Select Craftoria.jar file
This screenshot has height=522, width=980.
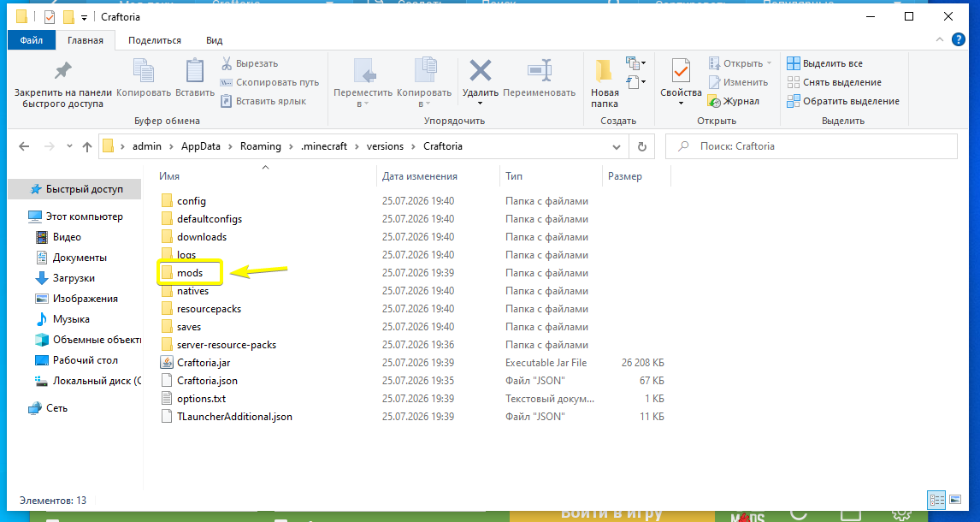(x=195, y=363)
